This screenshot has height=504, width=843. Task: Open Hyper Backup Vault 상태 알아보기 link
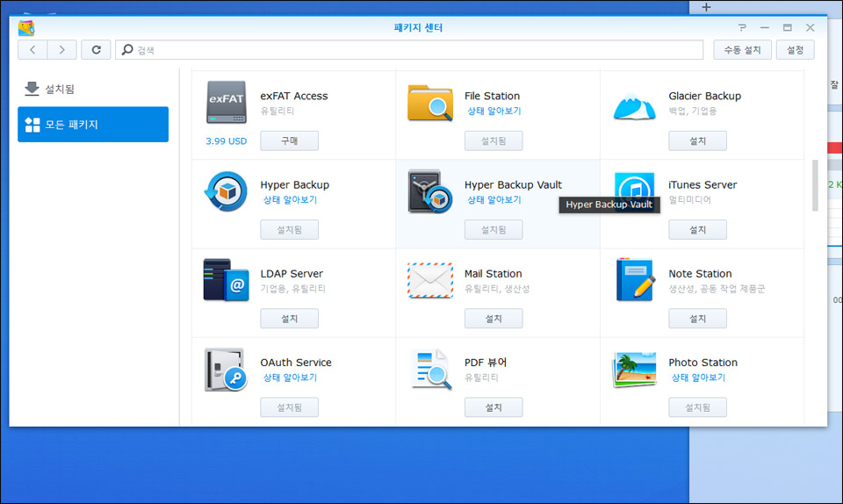pyautogui.click(x=494, y=200)
